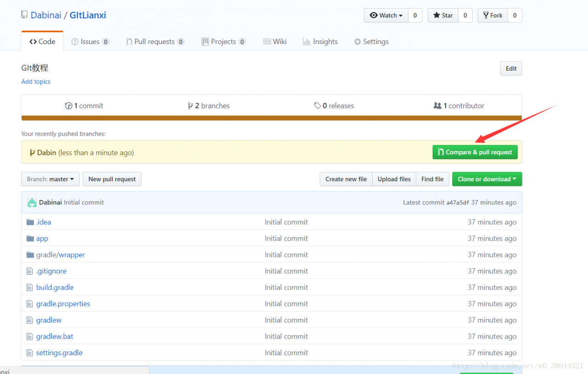The image size is (588, 374).
Task: Click the Dabin recently pushed branch name
Action: 47,152
